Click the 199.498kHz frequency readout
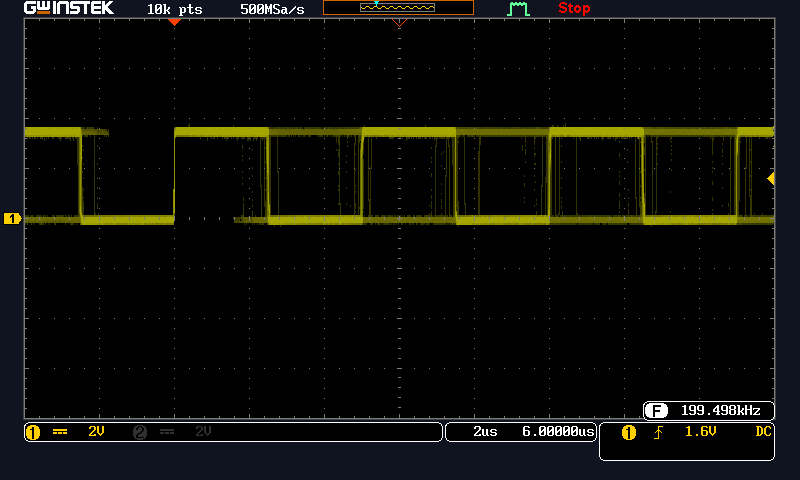800x480 pixels. pyautogui.click(x=720, y=410)
